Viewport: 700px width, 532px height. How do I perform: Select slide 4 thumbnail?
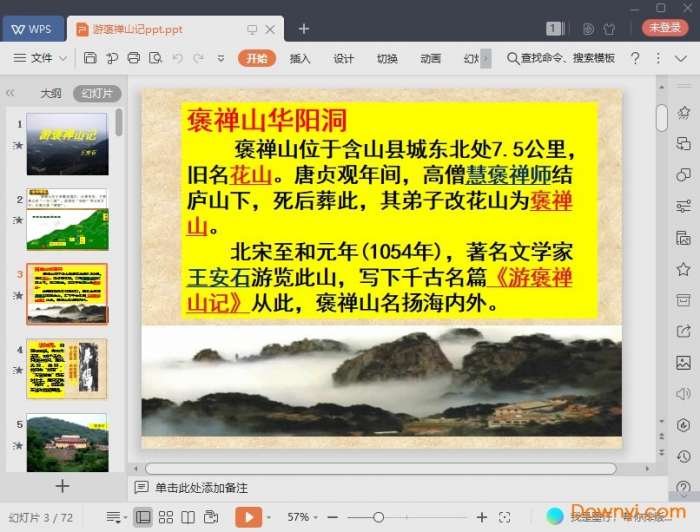pyautogui.click(x=67, y=369)
